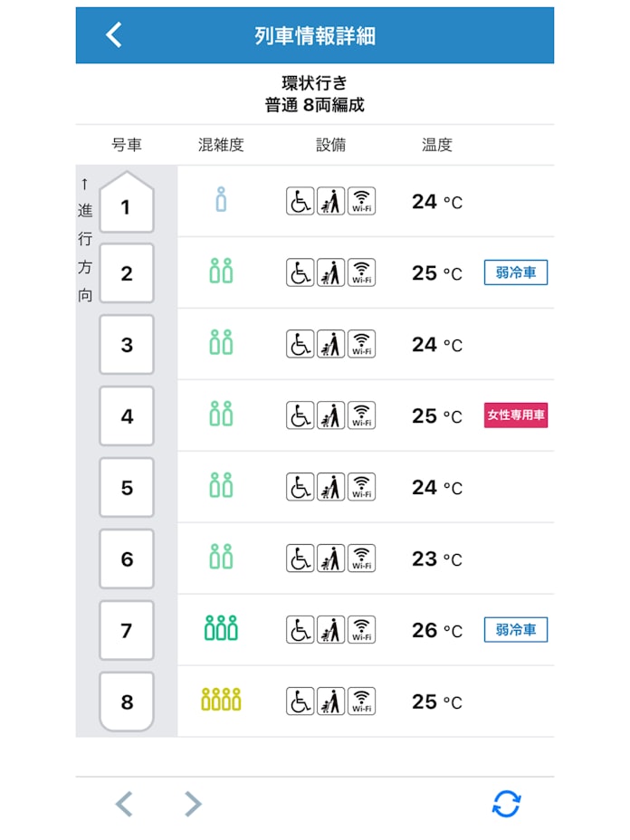Click the refresh icon at bottom right
Viewport: 630px width, 840px height.
pyautogui.click(x=506, y=803)
